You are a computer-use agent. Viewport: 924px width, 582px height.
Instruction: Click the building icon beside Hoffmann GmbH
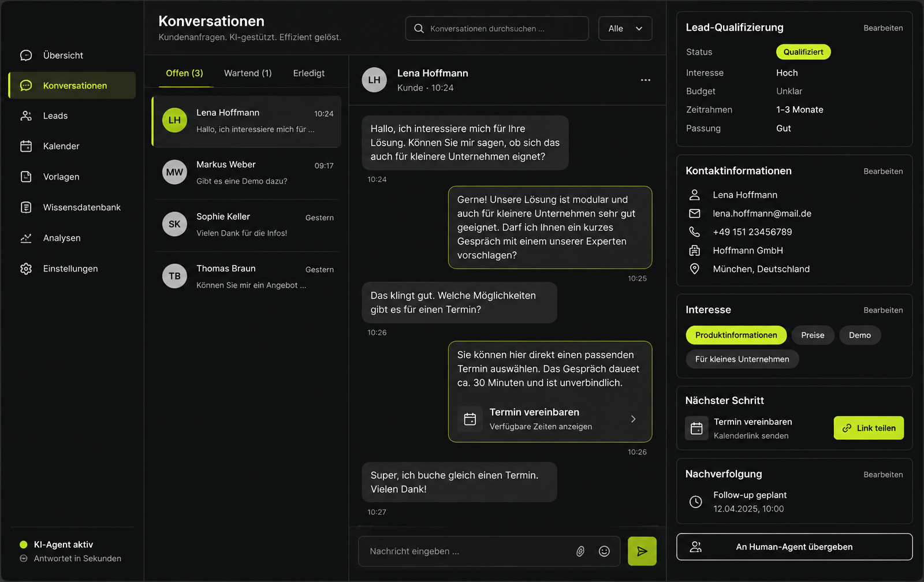point(695,251)
